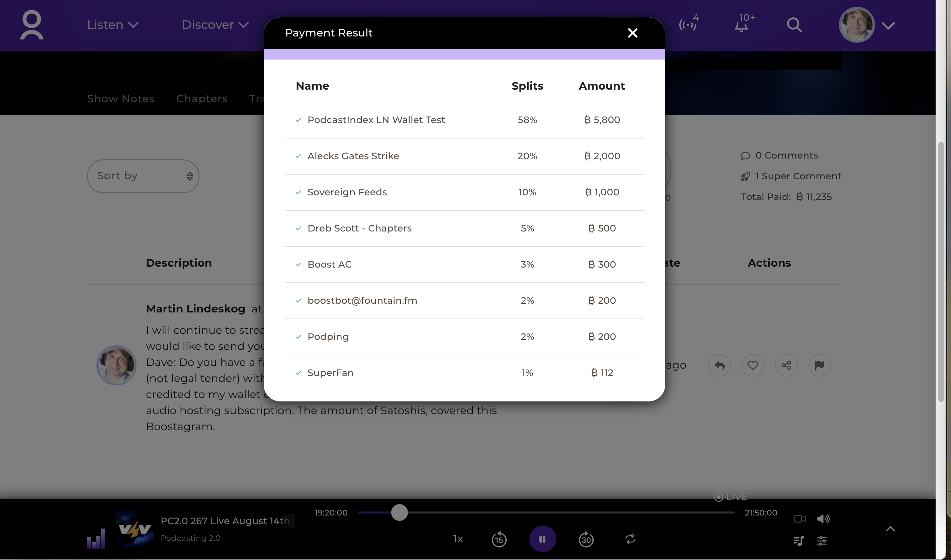Screen dimensions: 951x560
Task: Click the Podping row name
Action: coord(328,337)
